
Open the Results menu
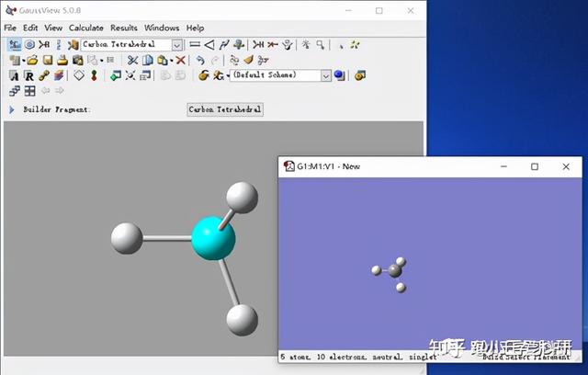coord(124,28)
